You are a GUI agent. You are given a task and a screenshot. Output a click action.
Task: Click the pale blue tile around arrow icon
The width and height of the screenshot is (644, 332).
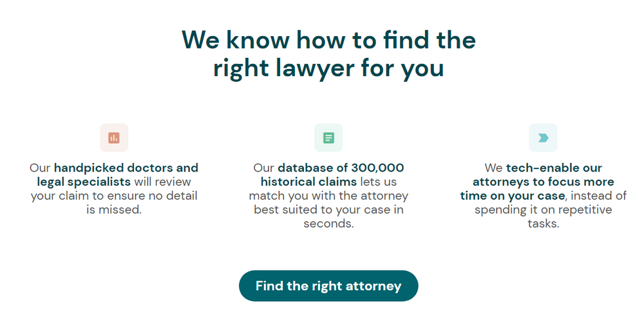click(543, 138)
